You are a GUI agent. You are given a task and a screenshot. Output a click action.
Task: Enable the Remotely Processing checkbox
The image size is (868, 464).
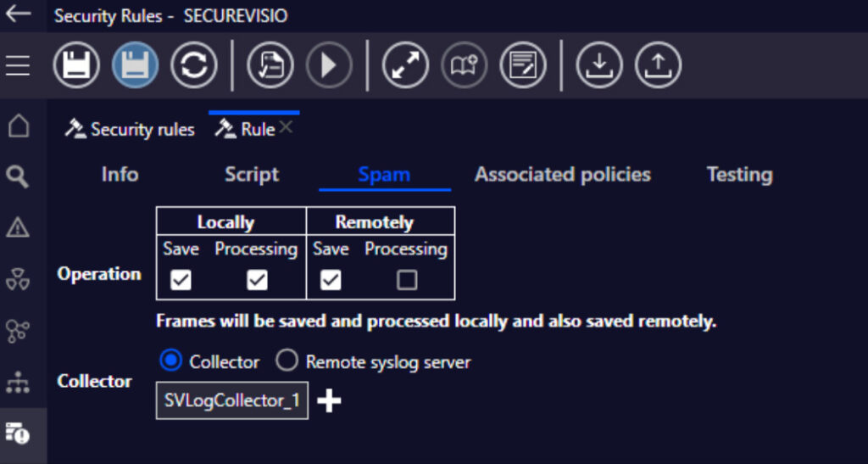click(407, 280)
